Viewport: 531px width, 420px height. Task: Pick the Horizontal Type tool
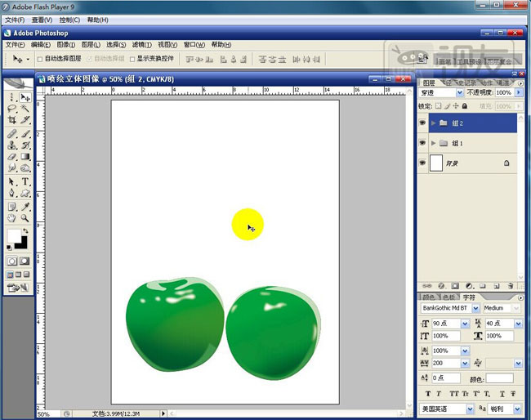tap(25, 181)
